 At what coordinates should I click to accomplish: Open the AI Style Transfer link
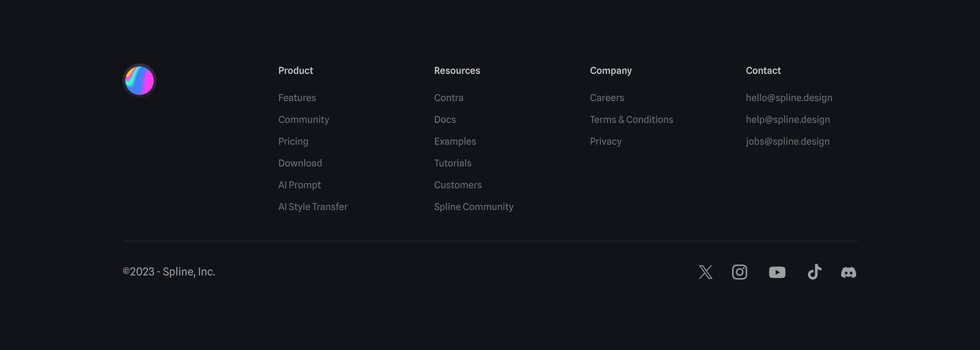pyautogui.click(x=313, y=207)
